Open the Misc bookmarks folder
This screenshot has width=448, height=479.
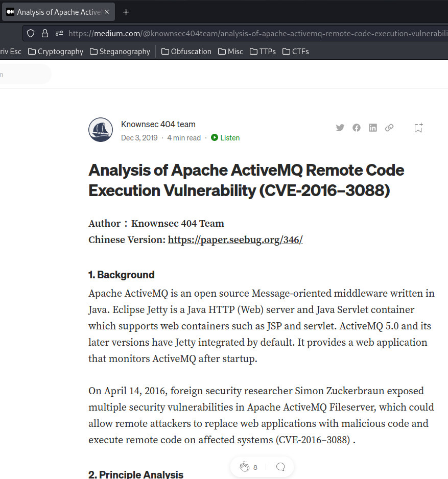[231, 51]
